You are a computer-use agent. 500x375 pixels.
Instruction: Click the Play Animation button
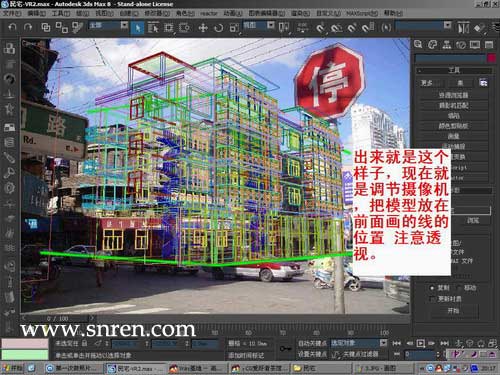coord(421,343)
